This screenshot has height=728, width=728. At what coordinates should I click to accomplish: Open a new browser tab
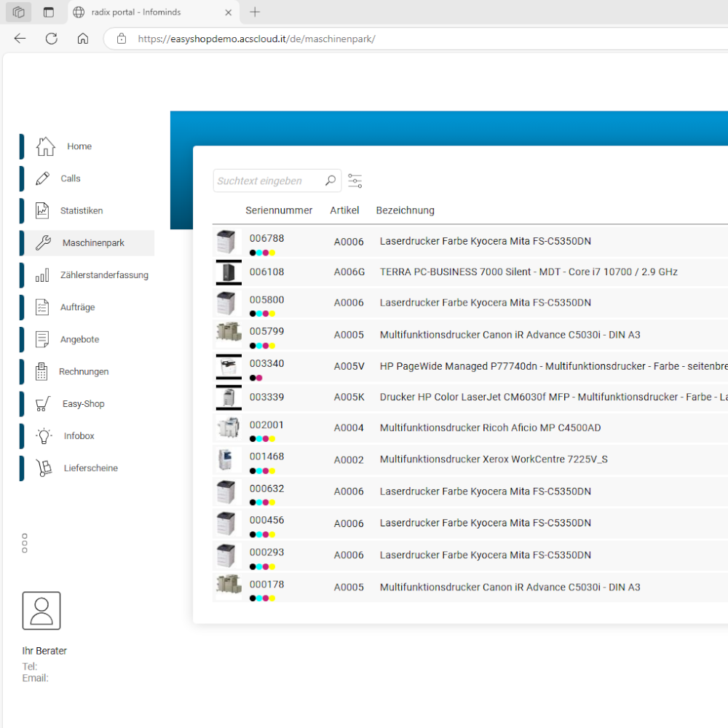[255, 12]
